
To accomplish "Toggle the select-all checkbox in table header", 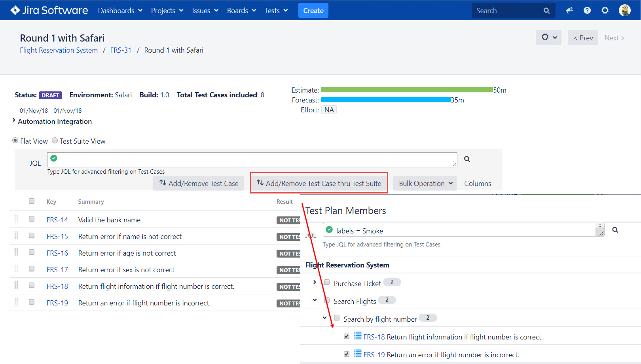I will point(32,201).
